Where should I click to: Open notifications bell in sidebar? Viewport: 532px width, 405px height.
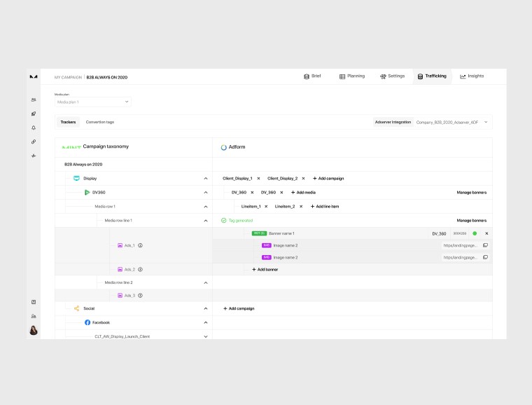point(34,128)
